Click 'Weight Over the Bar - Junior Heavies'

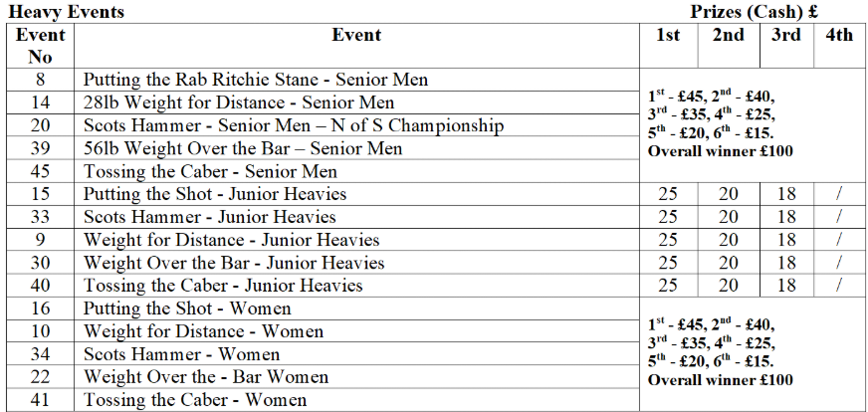pos(234,263)
